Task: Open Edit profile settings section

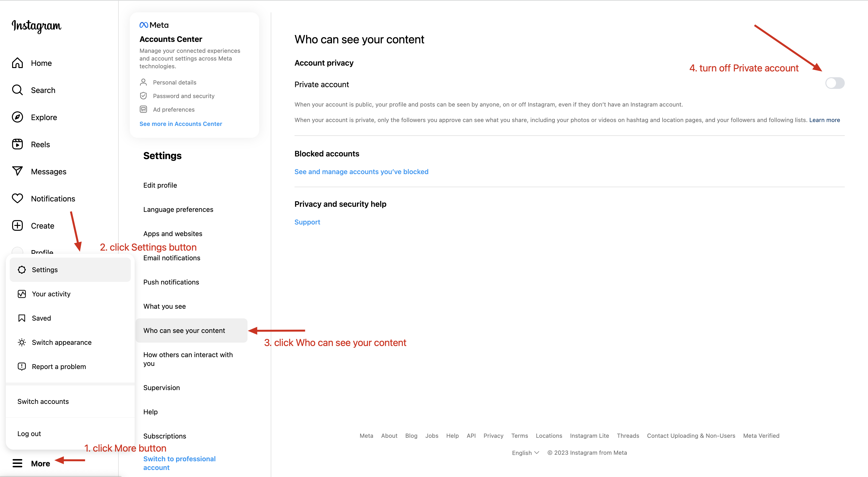Action: (160, 185)
